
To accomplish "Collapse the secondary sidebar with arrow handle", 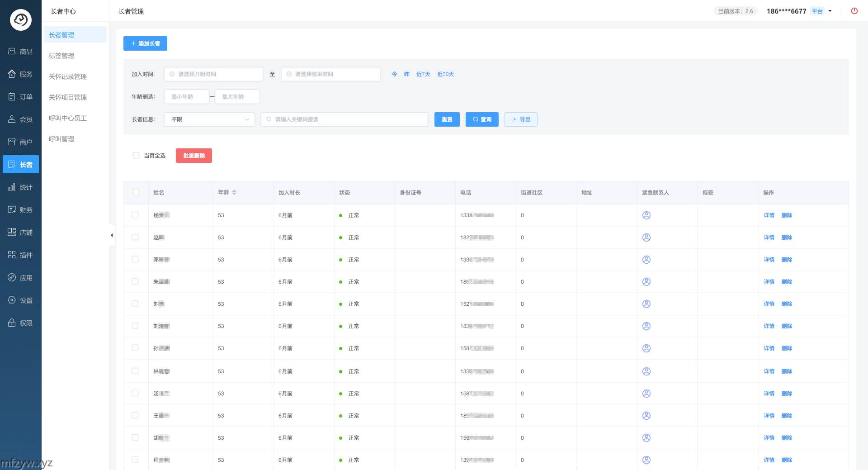I will tap(112, 235).
